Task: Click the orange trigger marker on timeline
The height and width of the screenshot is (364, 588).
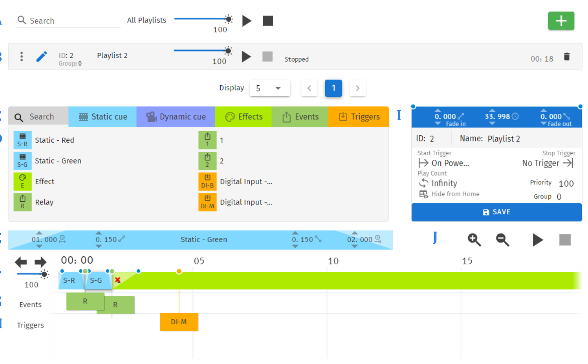Action: (179, 271)
